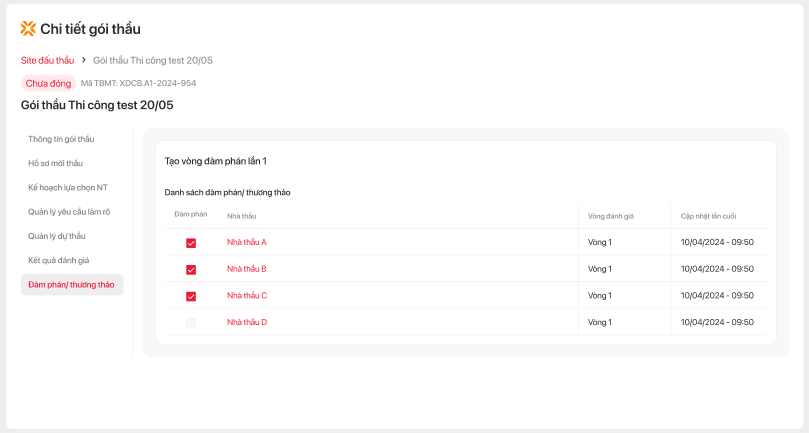Deselect the Nhà thầu C checkbox

[191, 296]
